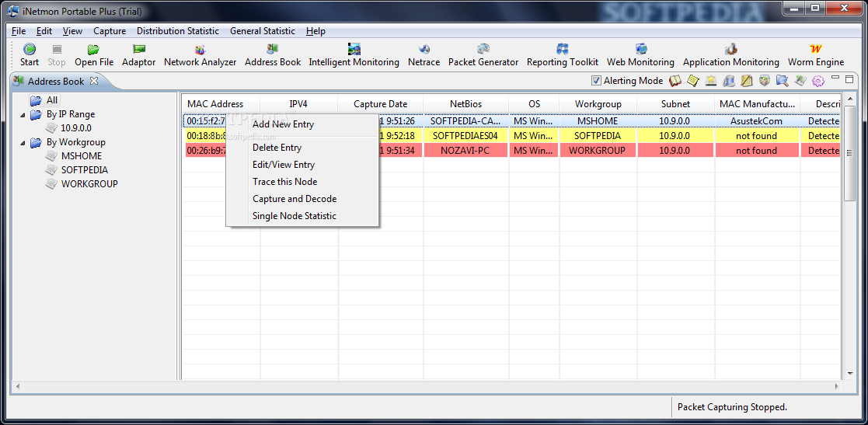Screen dimensions: 868x425
Task: Select Trace this Node in context menu
Action: [302, 182]
